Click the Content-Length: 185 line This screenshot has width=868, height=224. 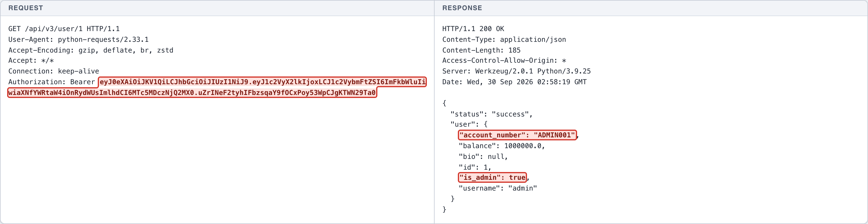481,50
